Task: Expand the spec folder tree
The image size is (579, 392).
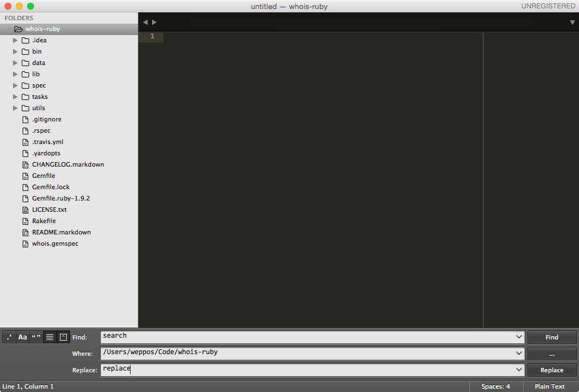Action: tap(15, 85)
